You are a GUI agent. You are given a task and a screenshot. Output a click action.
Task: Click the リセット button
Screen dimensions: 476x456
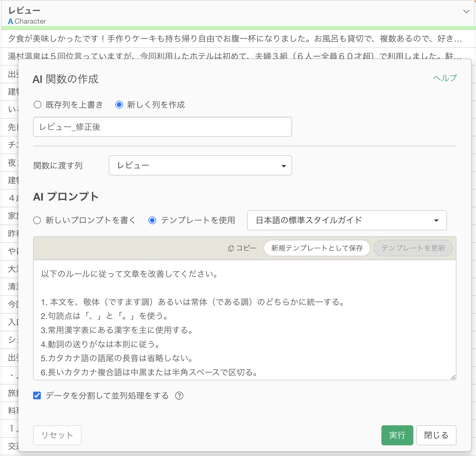tap(57, 435)
